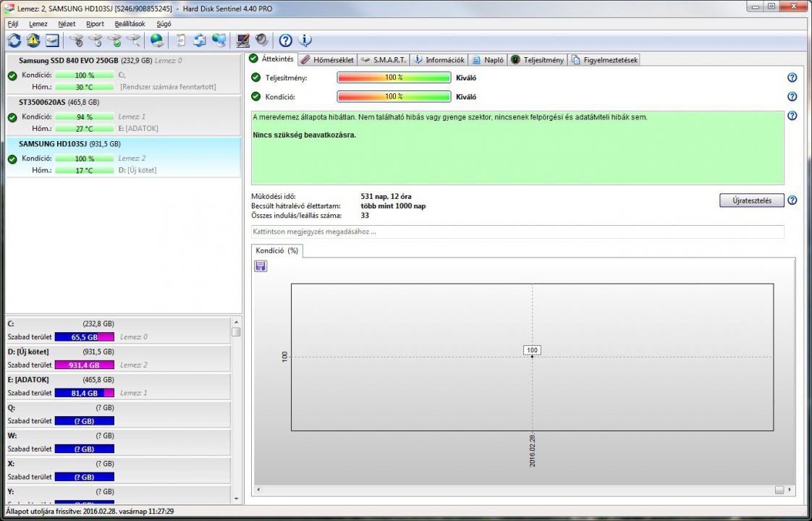Viewport: 812px width, 521px height.
Task: Click the blue question mark Help toolbar icon
Action: pos(285,41)
